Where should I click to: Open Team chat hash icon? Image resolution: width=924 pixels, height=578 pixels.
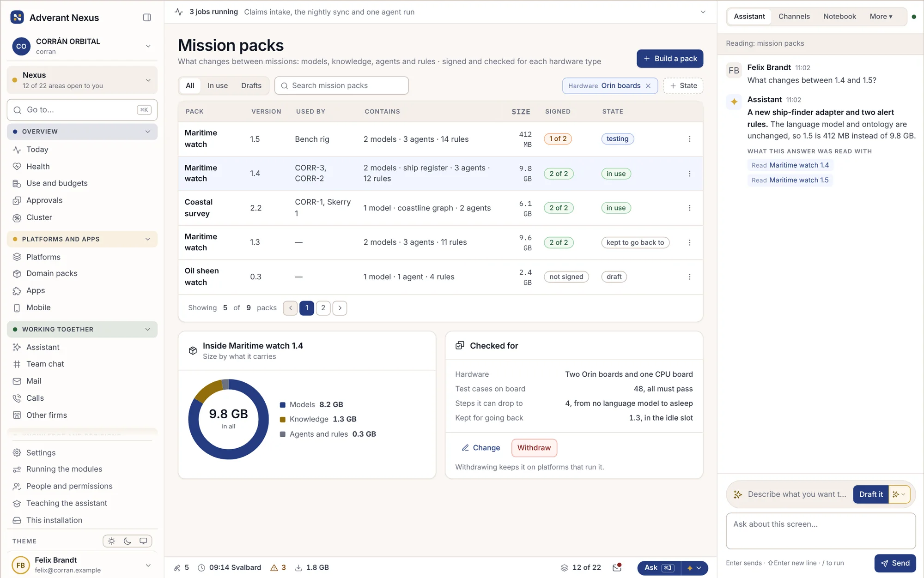coord(17,364)
